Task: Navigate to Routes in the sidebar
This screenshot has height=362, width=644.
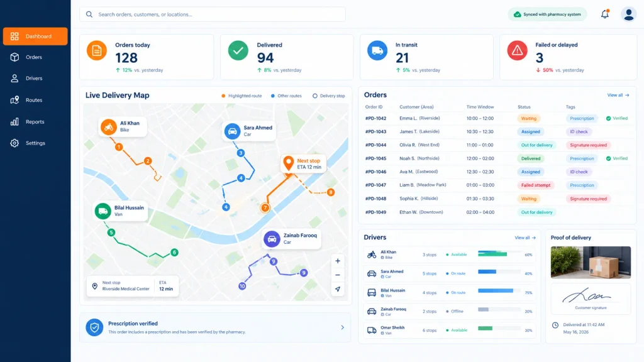Action: 35,100
